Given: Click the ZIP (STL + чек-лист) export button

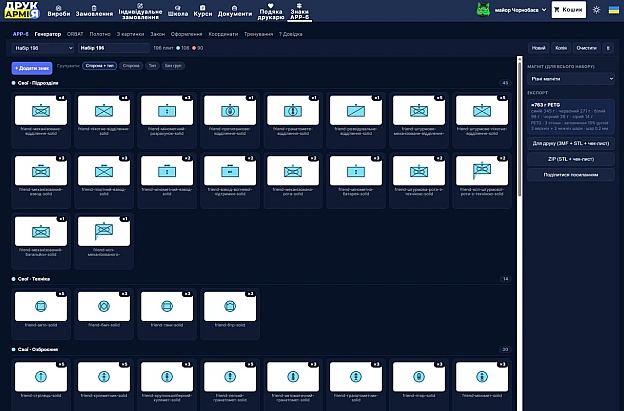Looking at the screenshot, I should point(571,159).
